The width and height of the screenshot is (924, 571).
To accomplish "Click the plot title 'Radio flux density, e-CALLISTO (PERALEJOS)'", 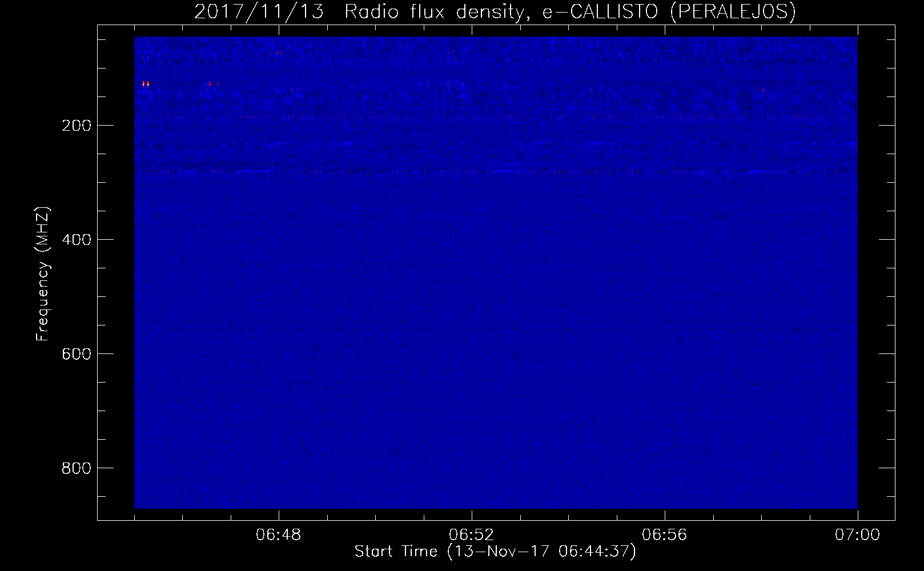I will (x=570, y=11).
